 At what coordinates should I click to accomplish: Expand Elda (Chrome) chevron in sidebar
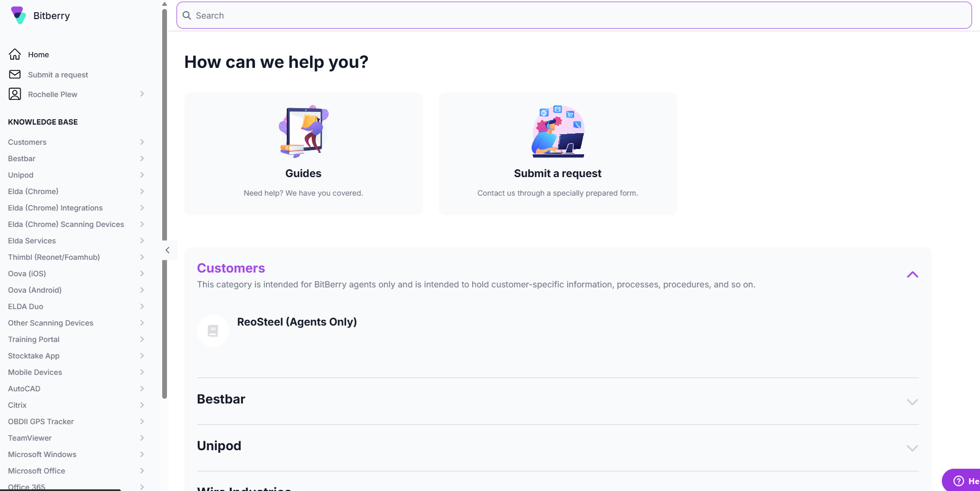142,191
